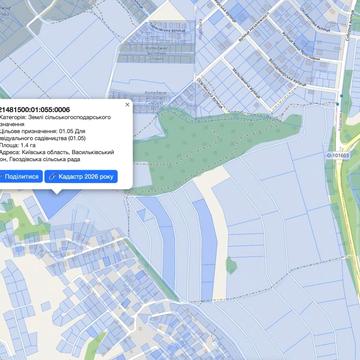Click the Цільове призначення 01.05 line

(43, 135)
